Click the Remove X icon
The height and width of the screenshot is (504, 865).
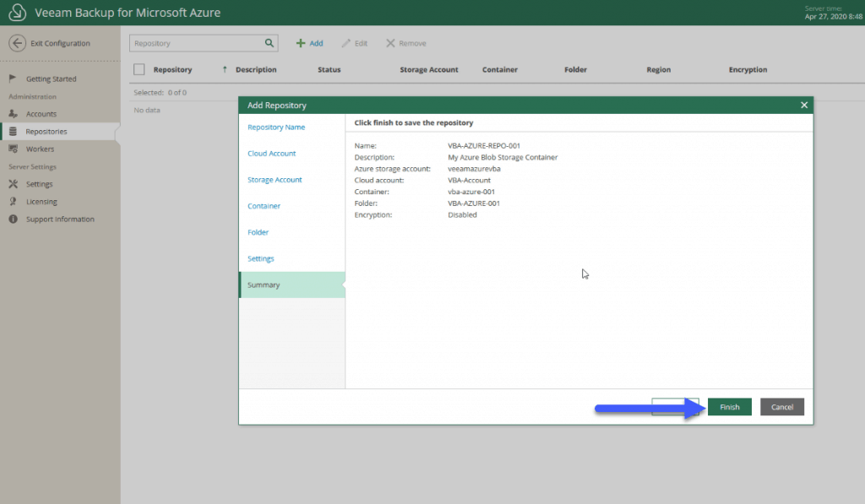click(x=390, y=43)
